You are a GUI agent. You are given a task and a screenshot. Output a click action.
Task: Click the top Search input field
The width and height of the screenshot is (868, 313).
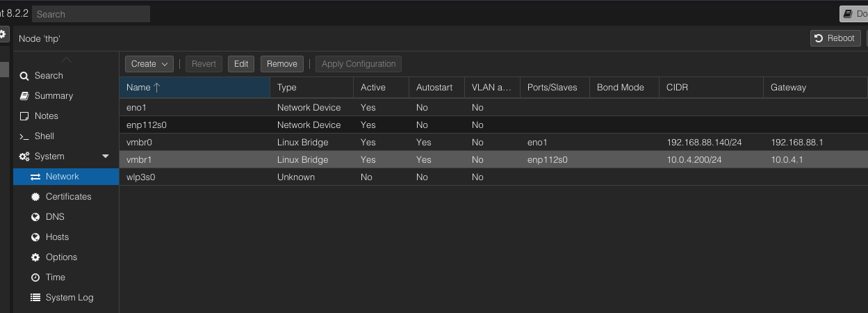coord(90,14)
